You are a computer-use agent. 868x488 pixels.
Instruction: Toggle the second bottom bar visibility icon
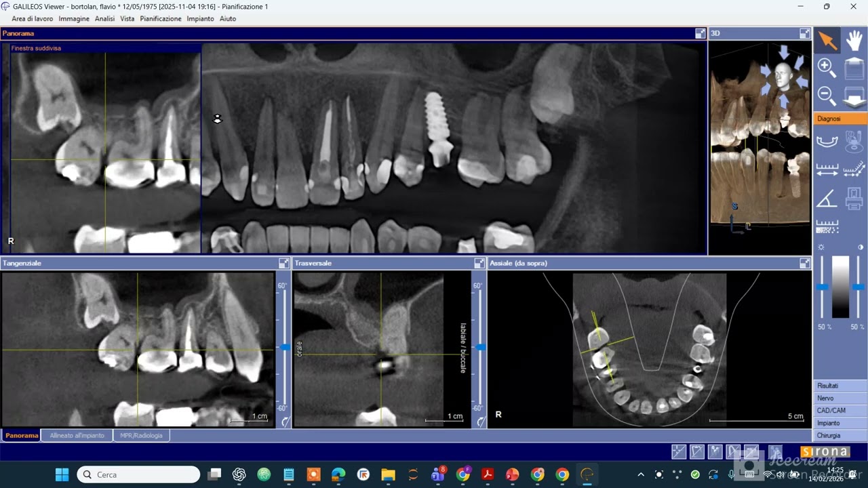pyautogui.click(x=696, y=451)
